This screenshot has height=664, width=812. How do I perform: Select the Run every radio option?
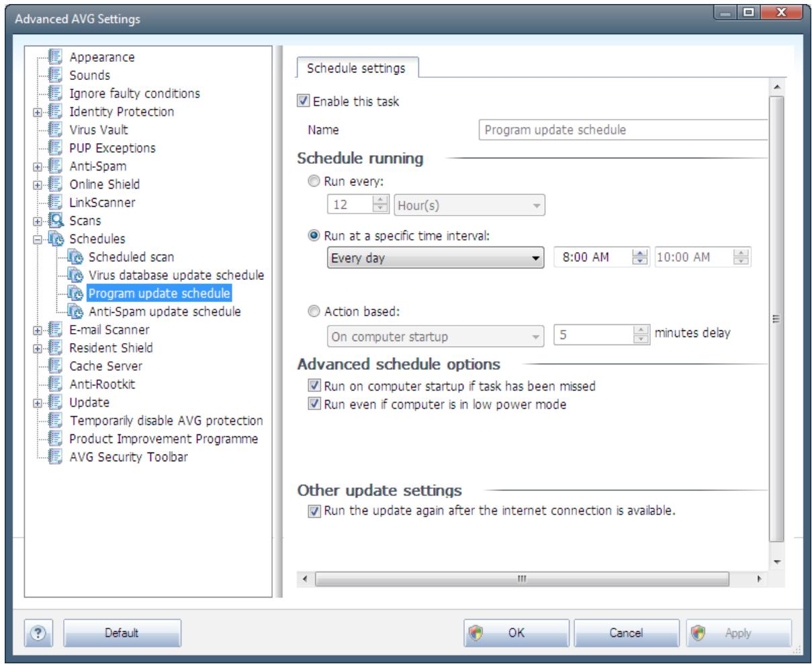pos(315,181)
